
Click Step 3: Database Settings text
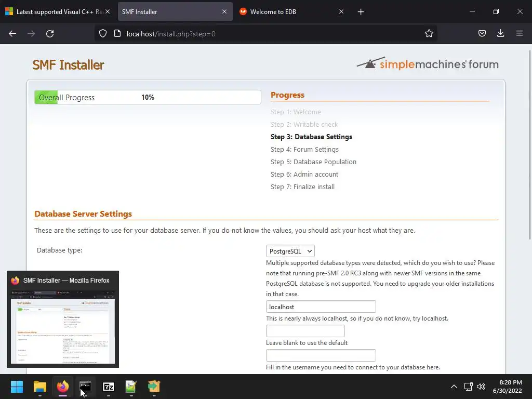click(x=311, y=137)
